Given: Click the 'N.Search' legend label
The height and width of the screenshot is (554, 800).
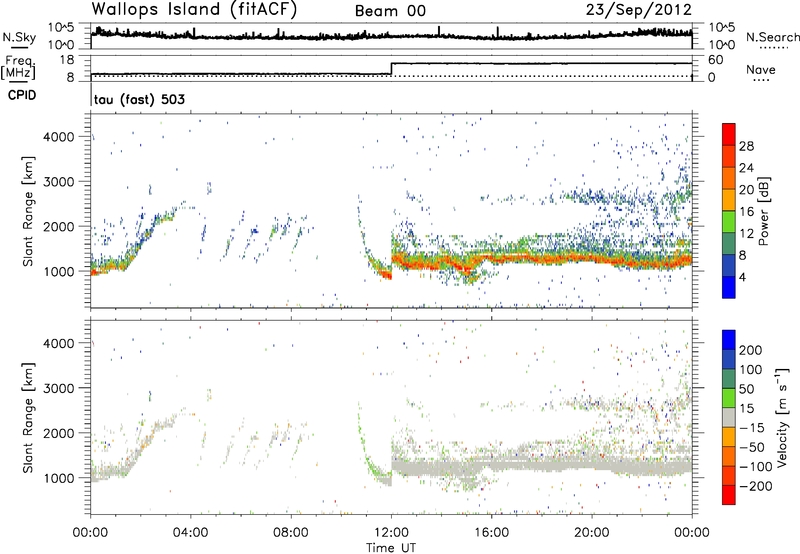Looking at the screenshot, I should [x=773, y=37].
